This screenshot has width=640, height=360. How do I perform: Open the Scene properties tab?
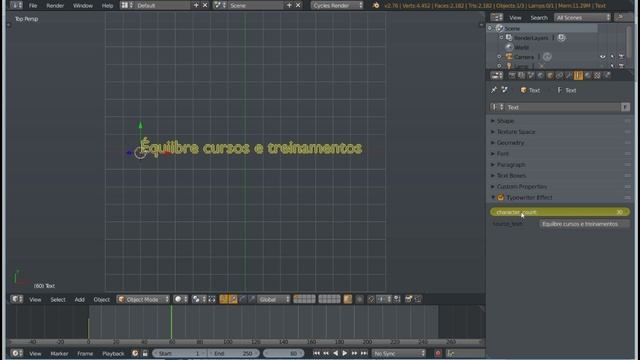pos(531,76)
